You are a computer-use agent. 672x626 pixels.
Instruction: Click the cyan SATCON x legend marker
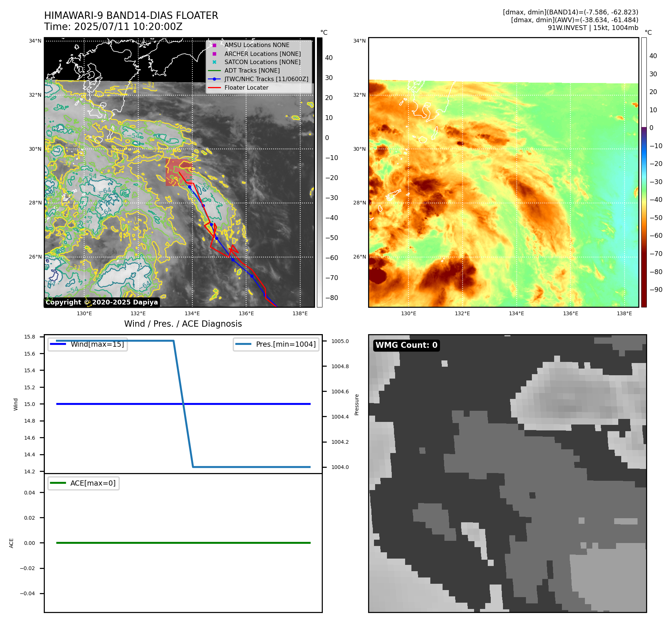(214, 62)
